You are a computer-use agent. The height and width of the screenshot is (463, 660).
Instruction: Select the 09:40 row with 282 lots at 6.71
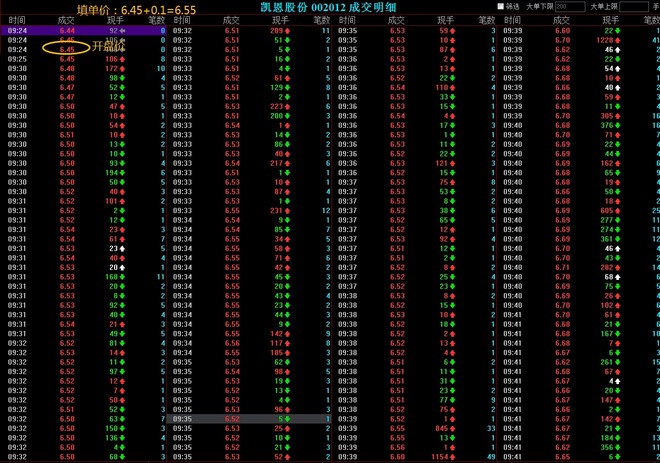tap(579, 267)
